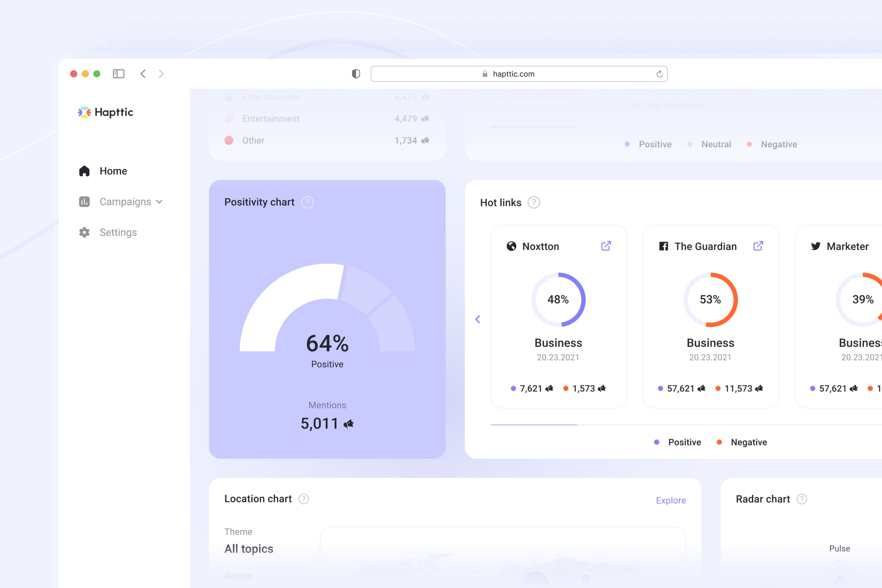Click the address bar lock icon

[485, 74]
